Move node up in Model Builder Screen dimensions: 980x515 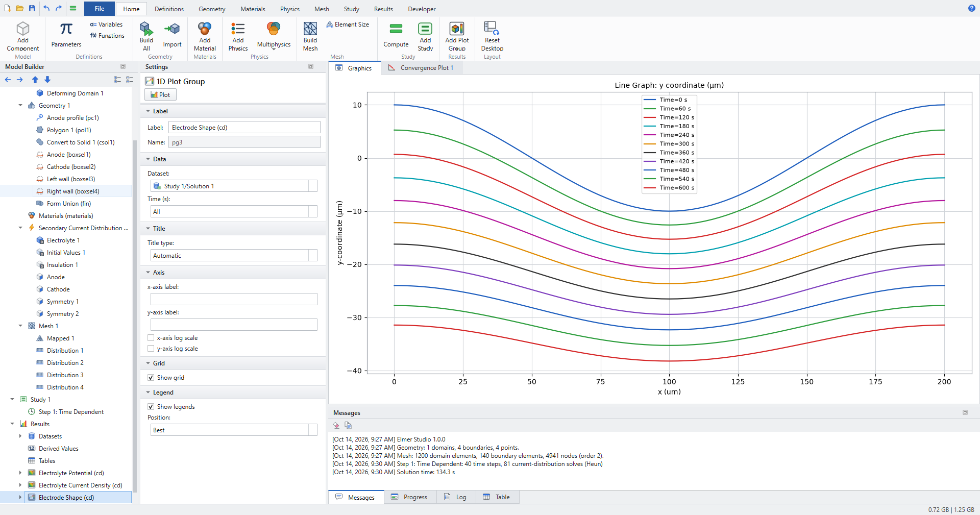tap(35, 80)
